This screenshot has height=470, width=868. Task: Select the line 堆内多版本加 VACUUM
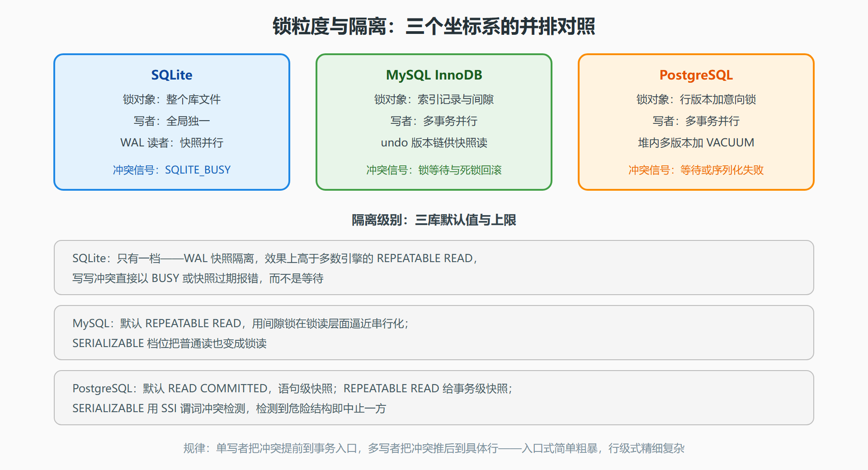tap(696, 143)
